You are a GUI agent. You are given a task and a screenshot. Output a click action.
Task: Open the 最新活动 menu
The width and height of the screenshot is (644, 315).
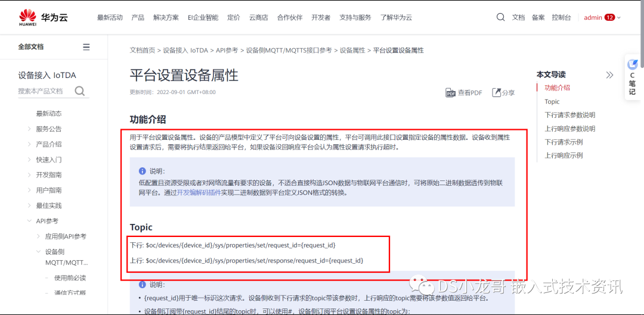(110, 18)
